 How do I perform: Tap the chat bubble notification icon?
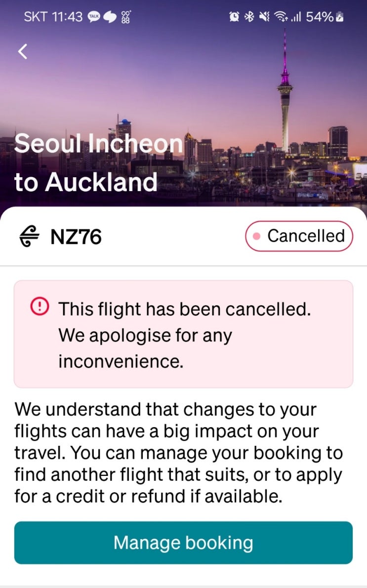[110, 17]
